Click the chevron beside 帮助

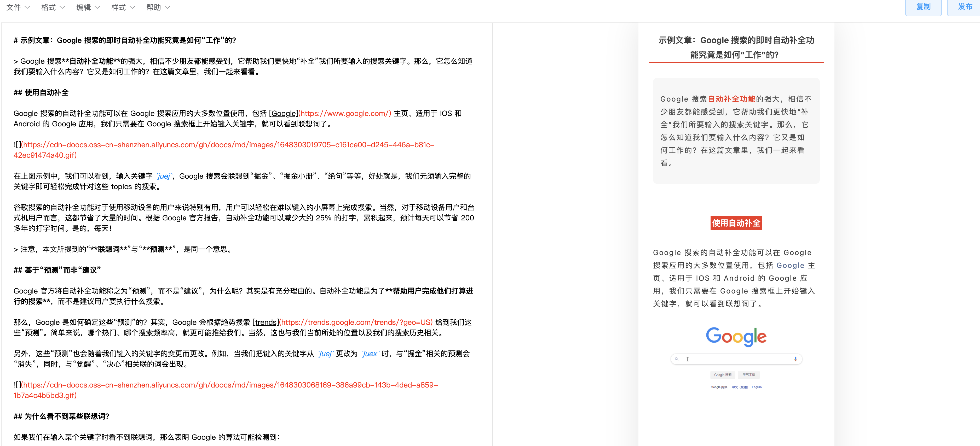168,7
